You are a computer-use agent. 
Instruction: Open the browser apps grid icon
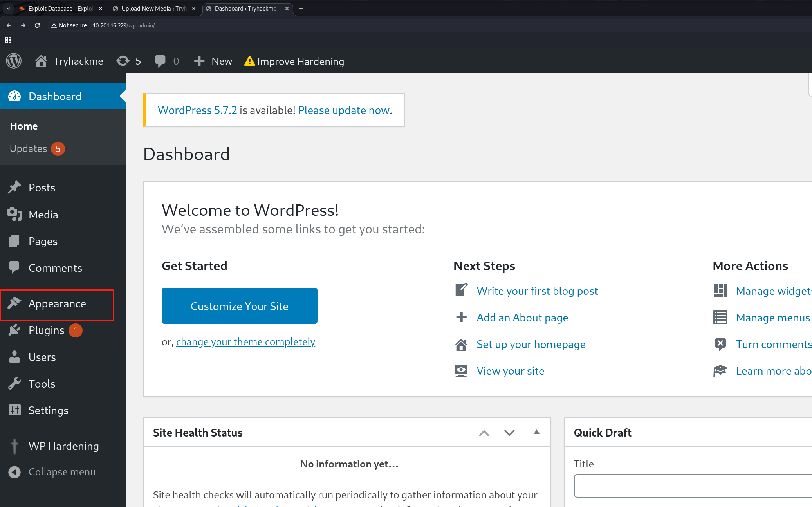click(x=8, y=40)
